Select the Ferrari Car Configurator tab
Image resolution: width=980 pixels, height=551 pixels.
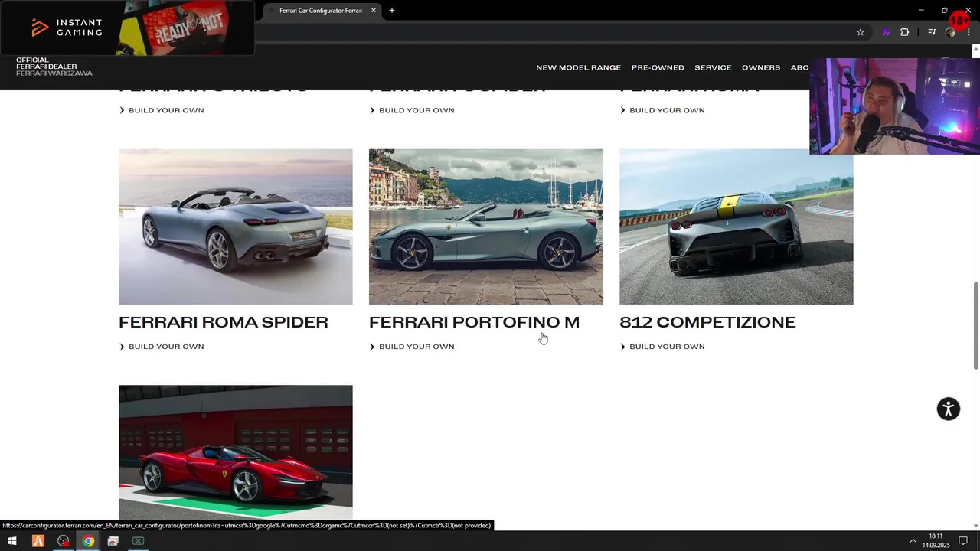tap(322, 11)
